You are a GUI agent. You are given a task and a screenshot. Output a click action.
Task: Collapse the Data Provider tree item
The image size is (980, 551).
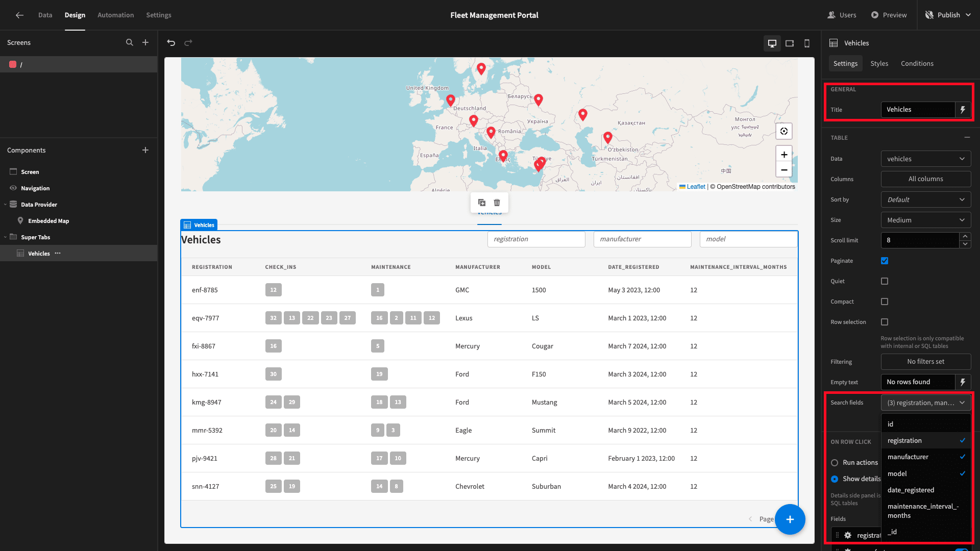tap(5, 205)
